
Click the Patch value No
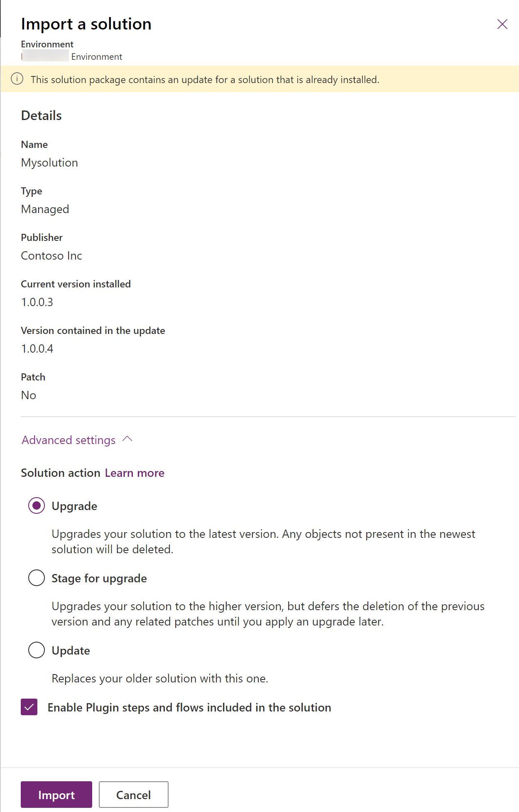click(29, 395)
